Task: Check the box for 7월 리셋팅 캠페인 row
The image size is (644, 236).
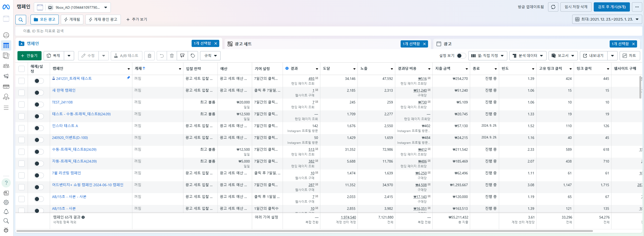Action: [22, 175]
